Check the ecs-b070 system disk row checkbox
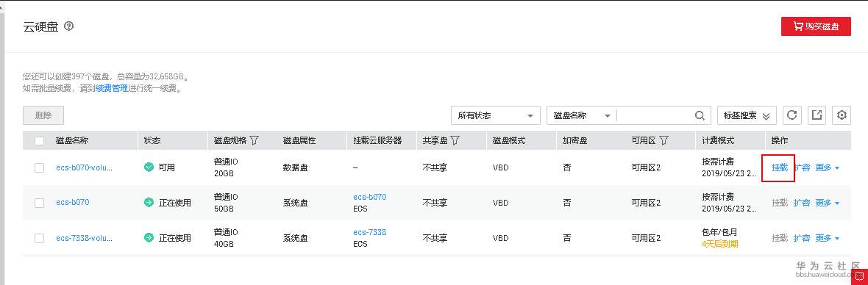 click(39, 203)
